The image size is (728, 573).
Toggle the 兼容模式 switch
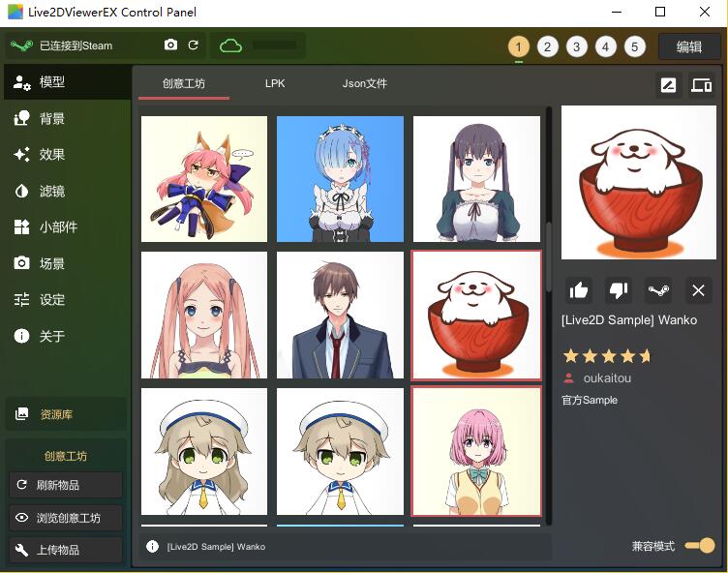coord(700,546)
